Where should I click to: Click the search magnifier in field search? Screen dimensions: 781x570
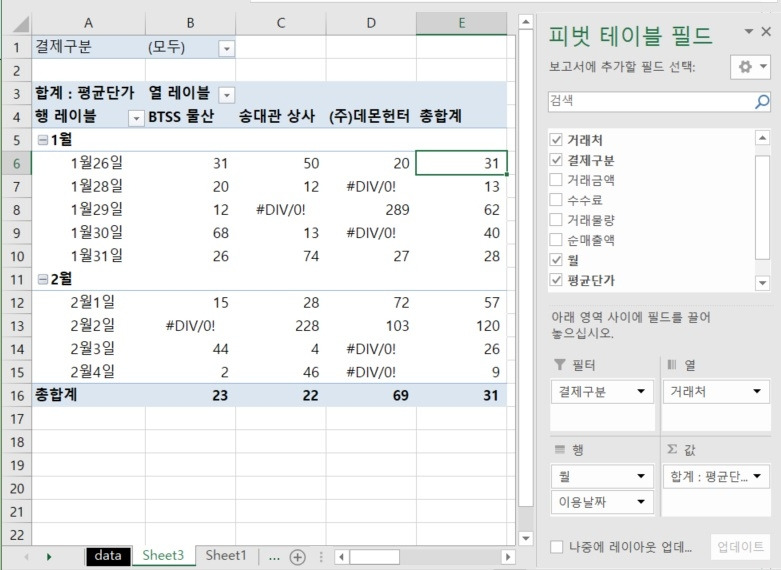762,102
